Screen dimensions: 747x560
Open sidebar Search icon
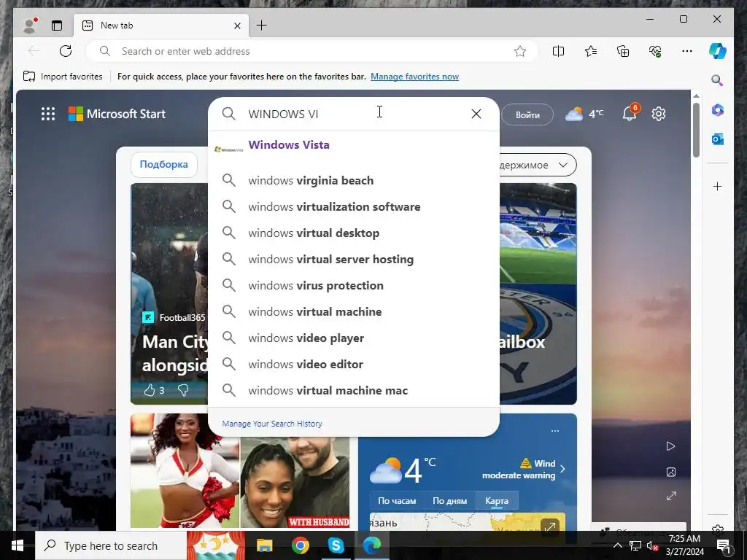click(x=718, y=80)
